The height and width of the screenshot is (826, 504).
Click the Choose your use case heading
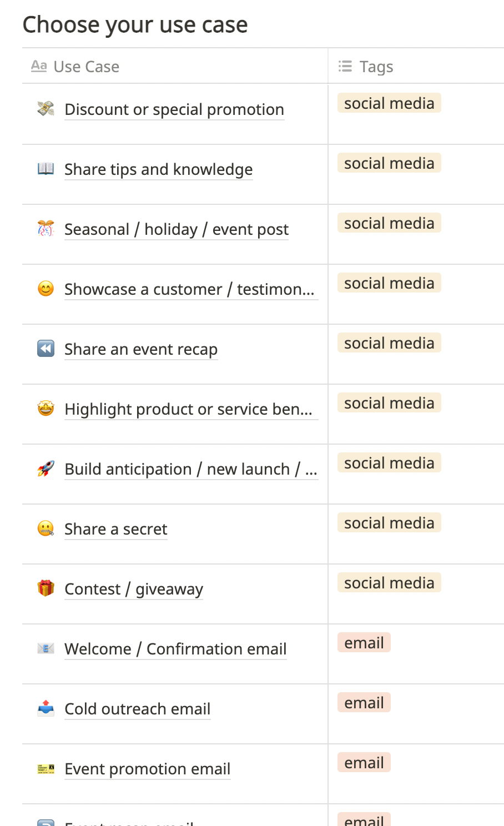point(135,25)
